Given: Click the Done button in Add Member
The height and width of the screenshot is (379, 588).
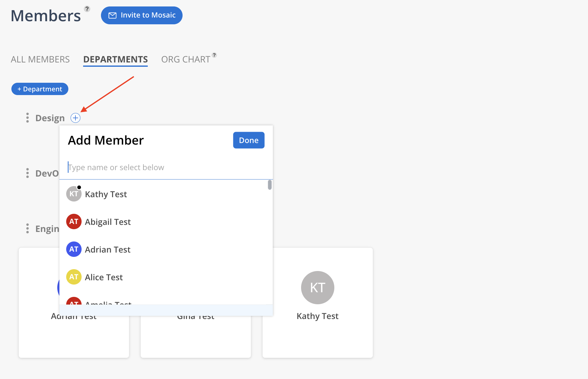Looking at the screenshot, I should tap(249, 140).
